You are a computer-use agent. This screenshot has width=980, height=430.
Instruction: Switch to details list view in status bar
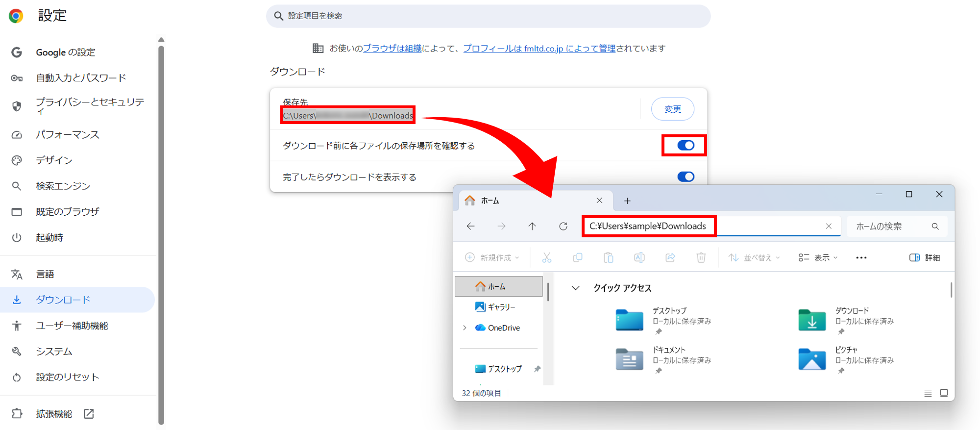(x=928, y=393)
